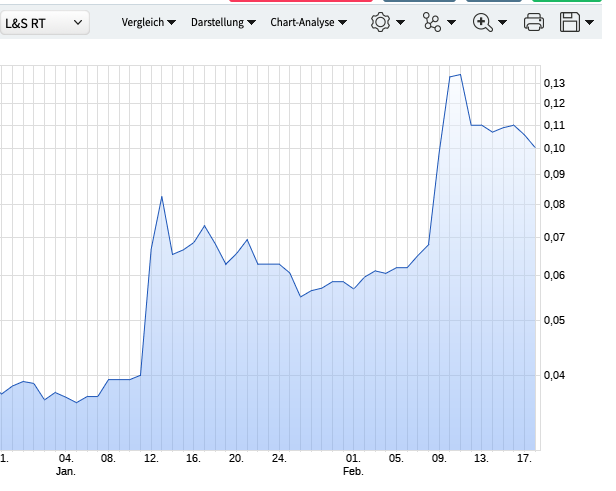616x491 pixels.
Task: Click the zoom magnifier icon
Action: coord(483,22)
